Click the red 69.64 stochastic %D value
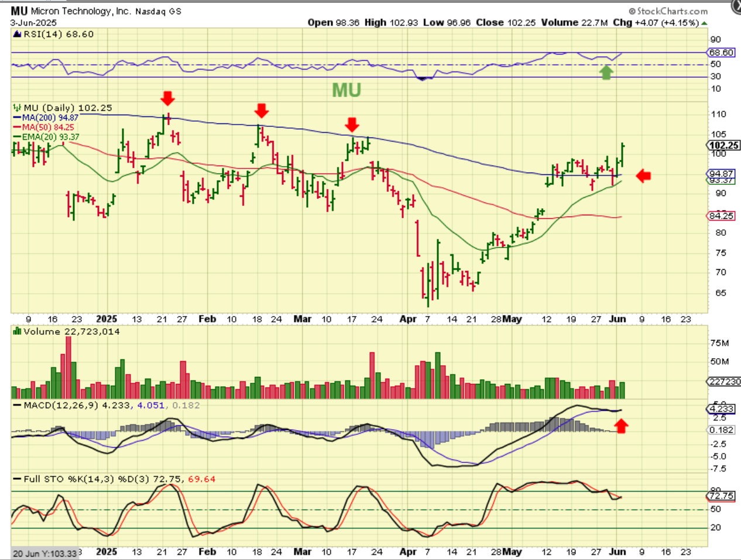The image size is (741, 560). pyautogui.click(x=202, y=479)
